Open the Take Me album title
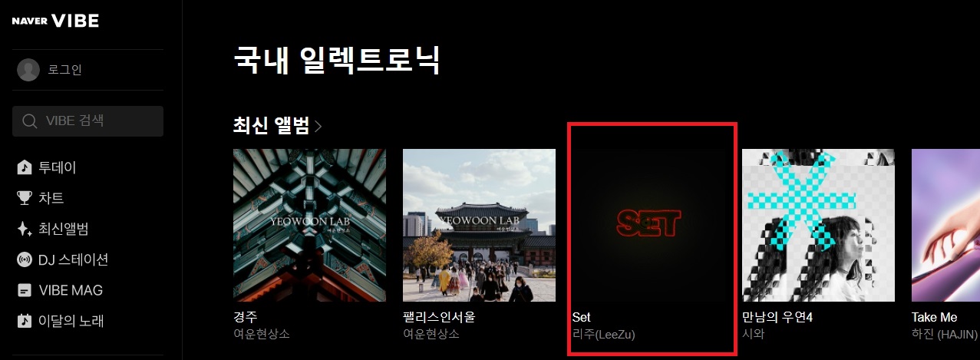Viewport: 980px width, 360px height. coord(934,317)
